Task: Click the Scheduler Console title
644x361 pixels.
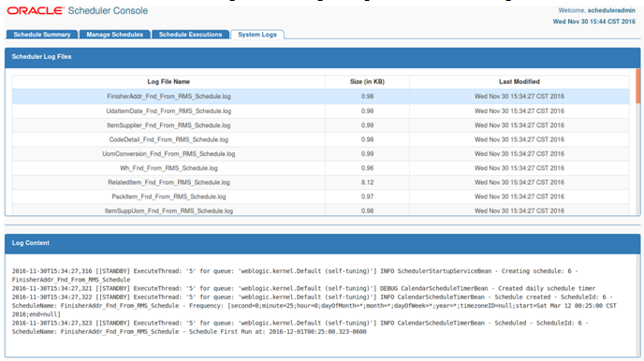Action: [x=108, y=10]
